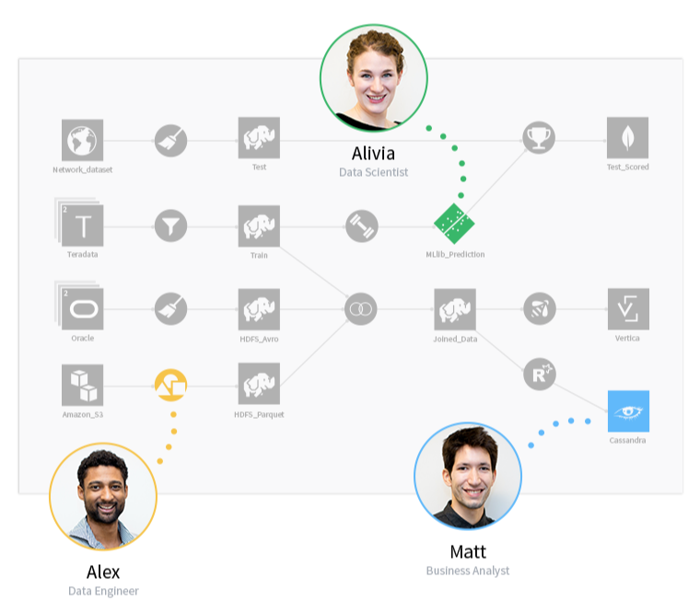Select the Network_dataset globe icon
The height and width of the screenshot is (612, 700).
coord(82,140)
